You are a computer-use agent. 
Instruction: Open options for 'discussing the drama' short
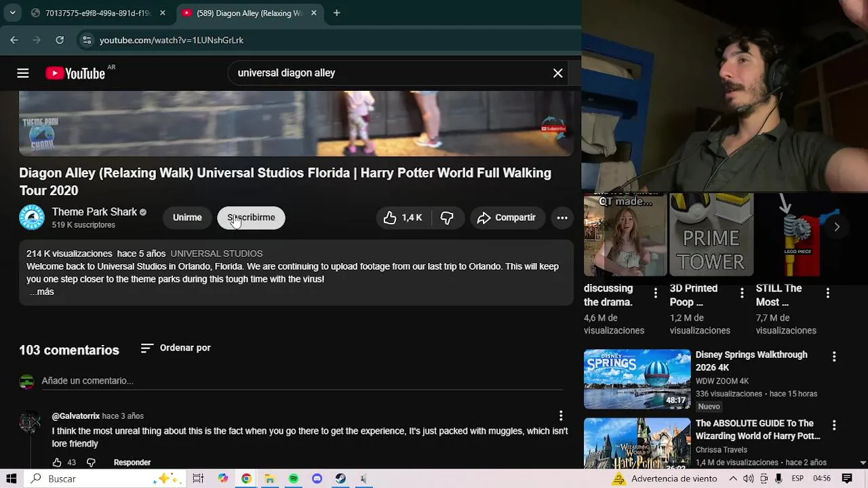(655, 293)
